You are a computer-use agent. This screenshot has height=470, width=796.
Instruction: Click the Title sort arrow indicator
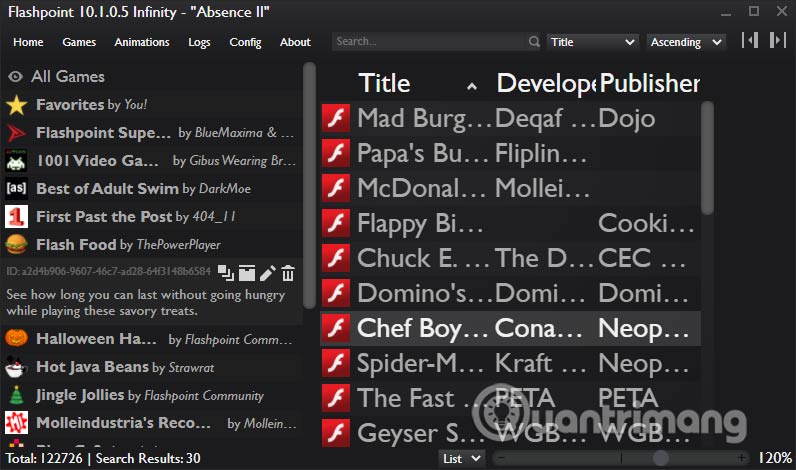(x=472, y=87)
